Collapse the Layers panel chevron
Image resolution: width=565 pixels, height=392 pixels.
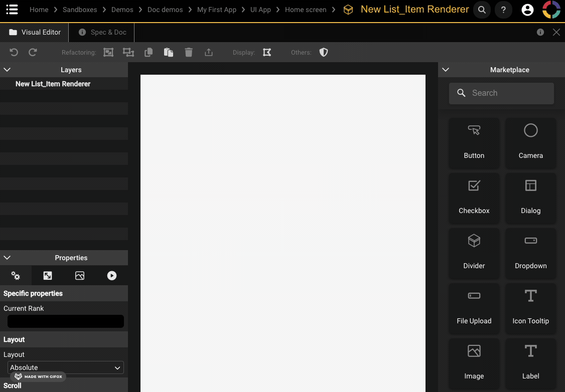pyautogui.click(x=7, y=70)
